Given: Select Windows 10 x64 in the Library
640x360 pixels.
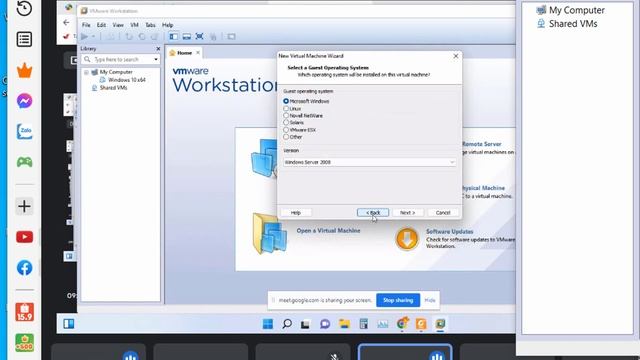Looking at the screenshot, I should pyautogui.click(x=127, y=80).
